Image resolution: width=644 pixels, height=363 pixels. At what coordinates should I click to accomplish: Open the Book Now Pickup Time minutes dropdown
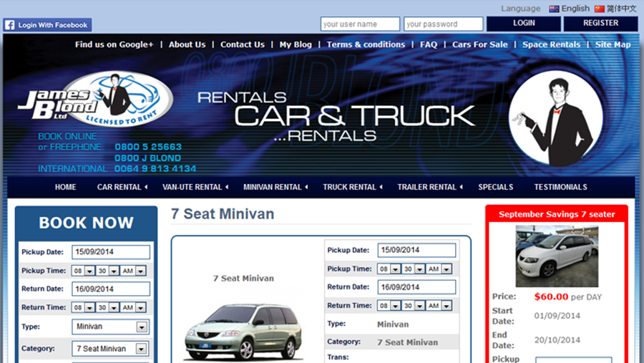tap(107, 271)
